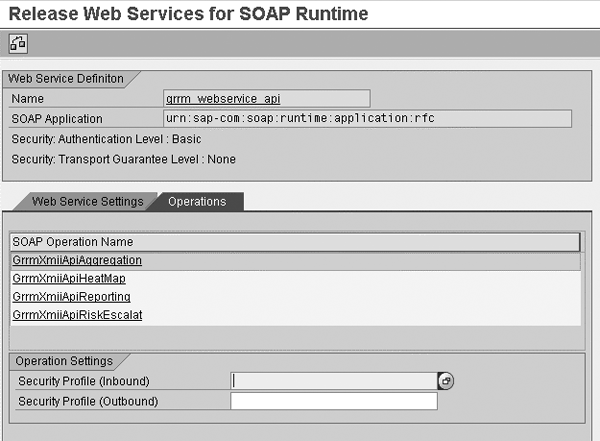
Task: Select the SOAP Application urn field
Action: click(366, 118)
